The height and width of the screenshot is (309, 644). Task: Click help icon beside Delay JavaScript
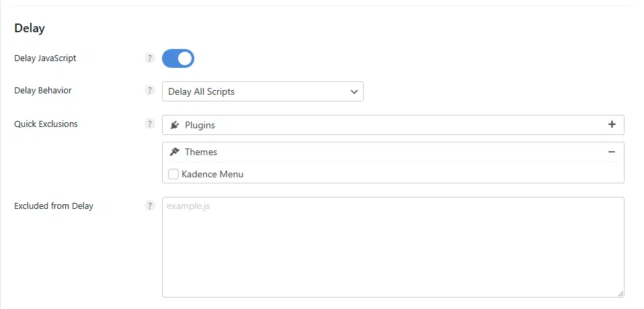(150, 58)
